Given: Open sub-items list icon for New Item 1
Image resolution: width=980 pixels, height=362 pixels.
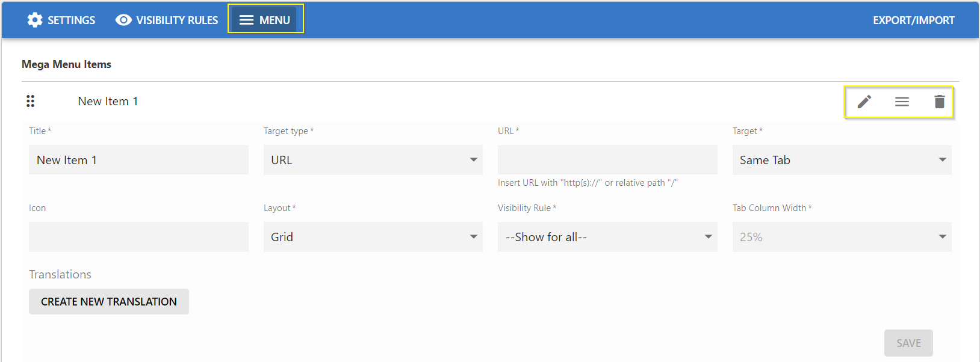Looking at the screenshot, I should pos(902,102).
